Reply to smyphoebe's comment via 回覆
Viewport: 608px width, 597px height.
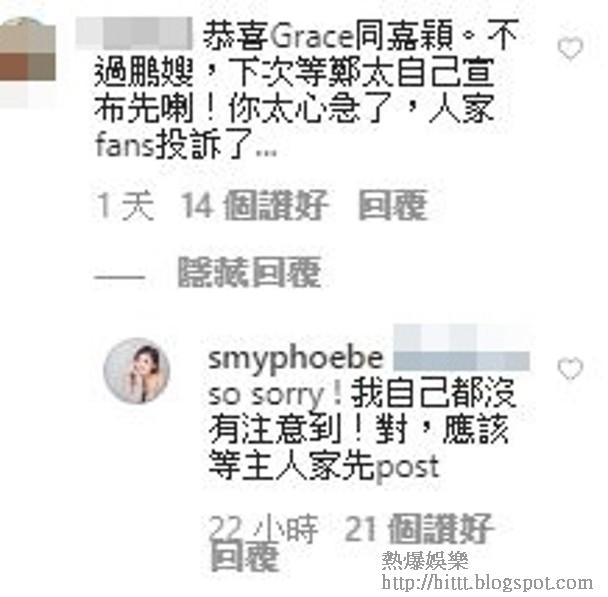click(245, 557)
